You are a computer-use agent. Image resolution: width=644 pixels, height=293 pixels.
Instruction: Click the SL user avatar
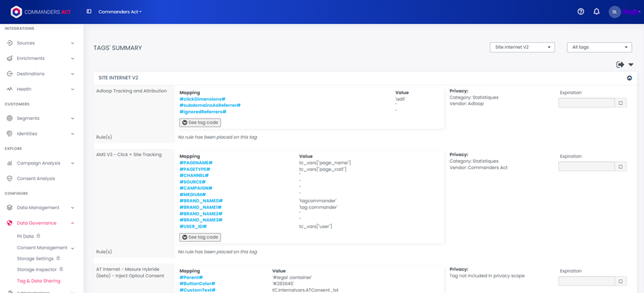(615, 12)
